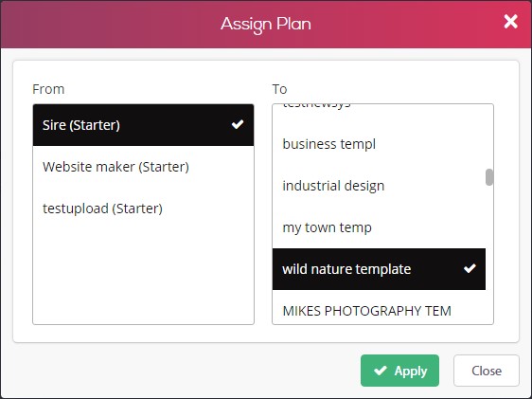Apply the selected plan assignment
Viewport: 532px width, 399px height.
tap(399, 371)
